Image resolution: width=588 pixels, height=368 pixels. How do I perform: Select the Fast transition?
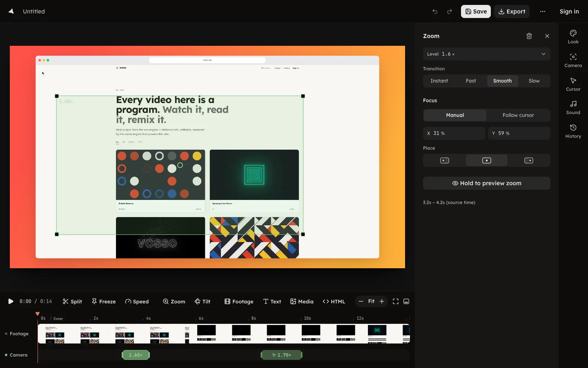(x=471, y=81)
